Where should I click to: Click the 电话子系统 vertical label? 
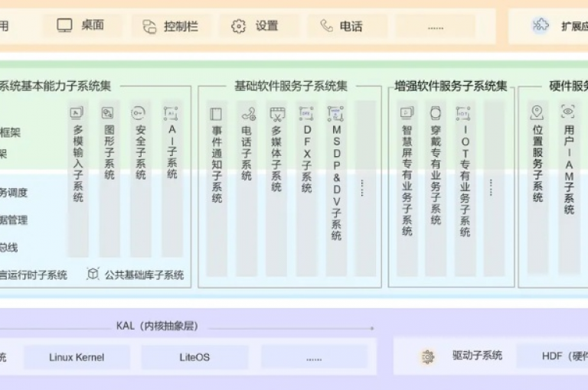(246, 153)
